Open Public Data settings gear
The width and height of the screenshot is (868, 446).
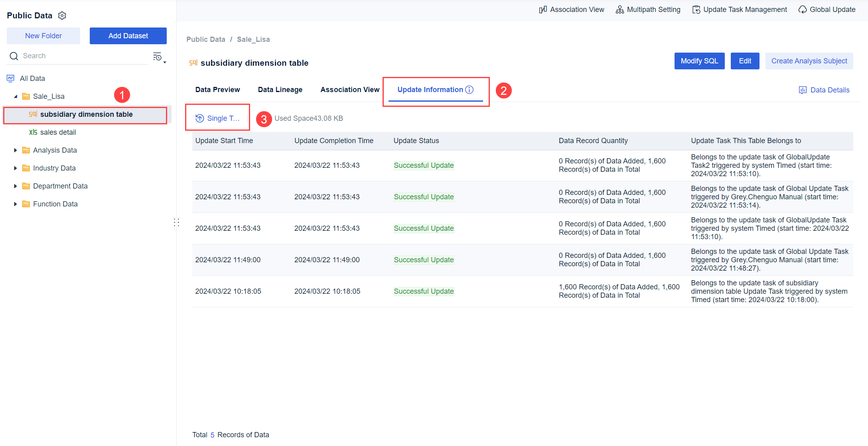pos(62,16)
